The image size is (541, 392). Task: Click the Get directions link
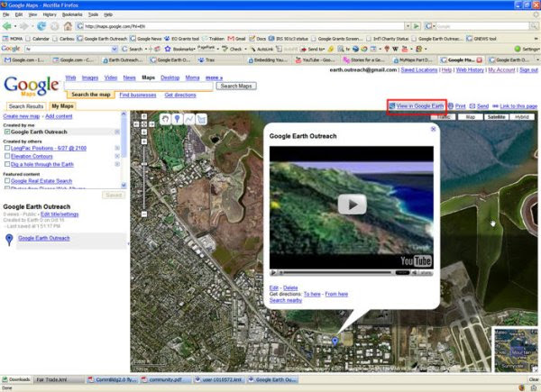click(x=180, y=95)
